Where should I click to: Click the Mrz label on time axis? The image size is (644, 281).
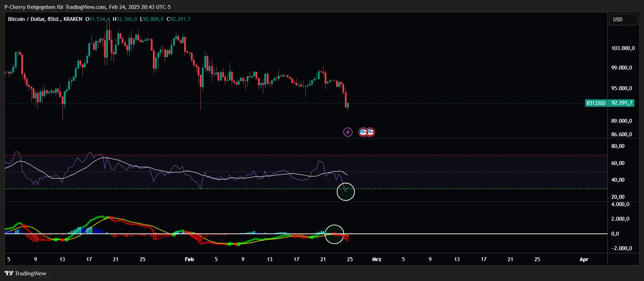point(377,259)
